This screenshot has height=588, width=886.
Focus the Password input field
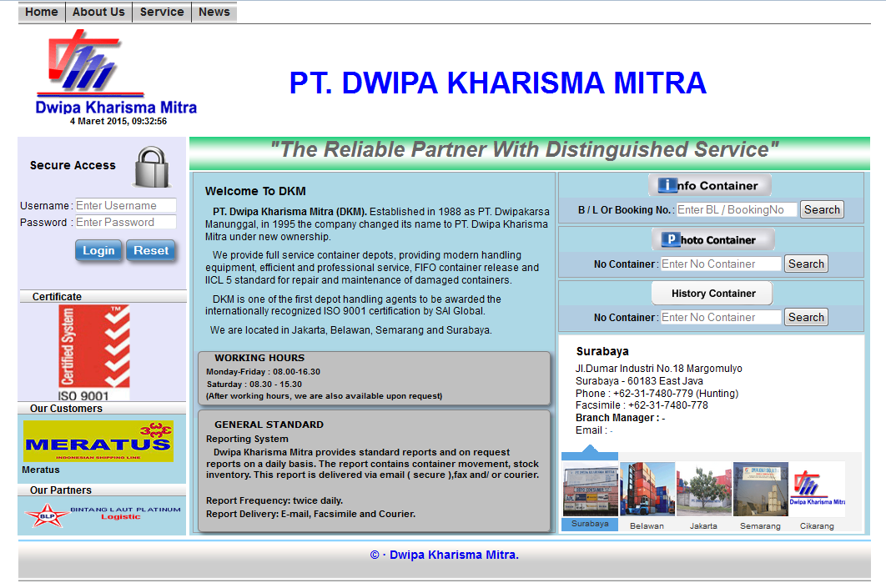click(x=125, y=223)
